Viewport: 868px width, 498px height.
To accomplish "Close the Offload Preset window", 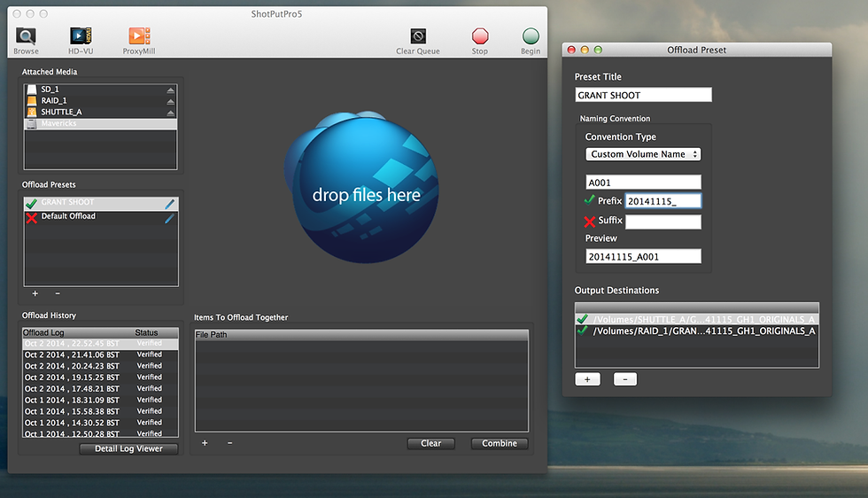I will [572, 50].
